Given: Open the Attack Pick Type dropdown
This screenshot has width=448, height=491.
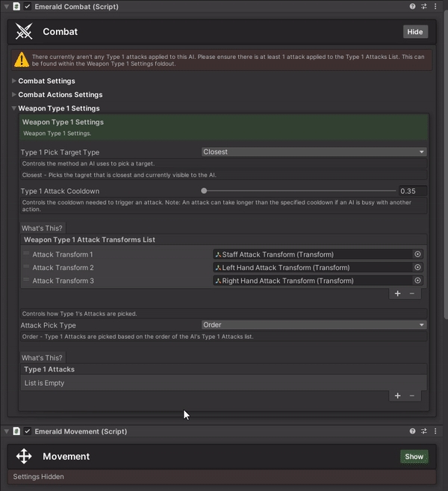Looking at the screenshot, I should (x=314, y=325).
